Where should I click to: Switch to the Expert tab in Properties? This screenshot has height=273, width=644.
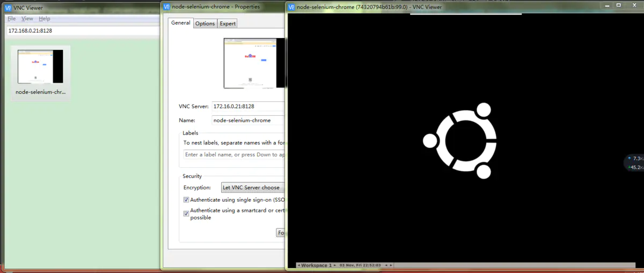(x=228, y=23)
